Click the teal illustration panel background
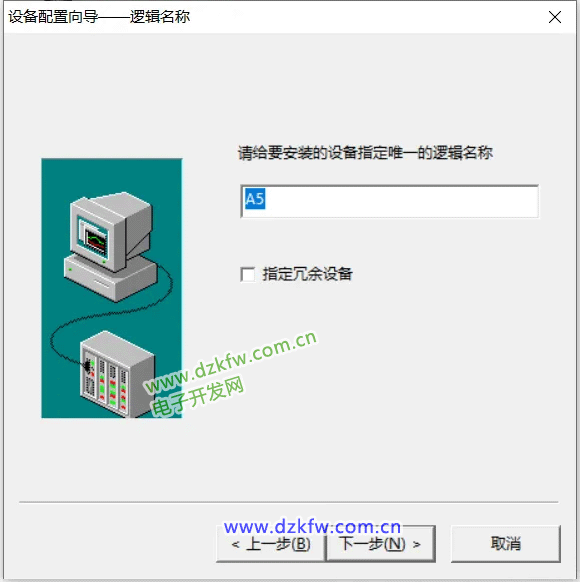 click(56, 178)
